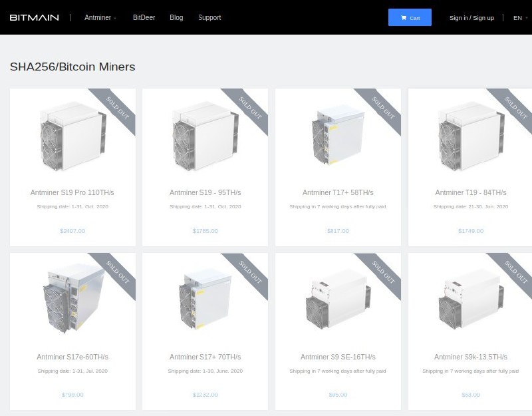The height and width of the screenshot is (416, 532).
Task: Click the S9 SE shipping in 7 working days text
Action: point(338,371)
